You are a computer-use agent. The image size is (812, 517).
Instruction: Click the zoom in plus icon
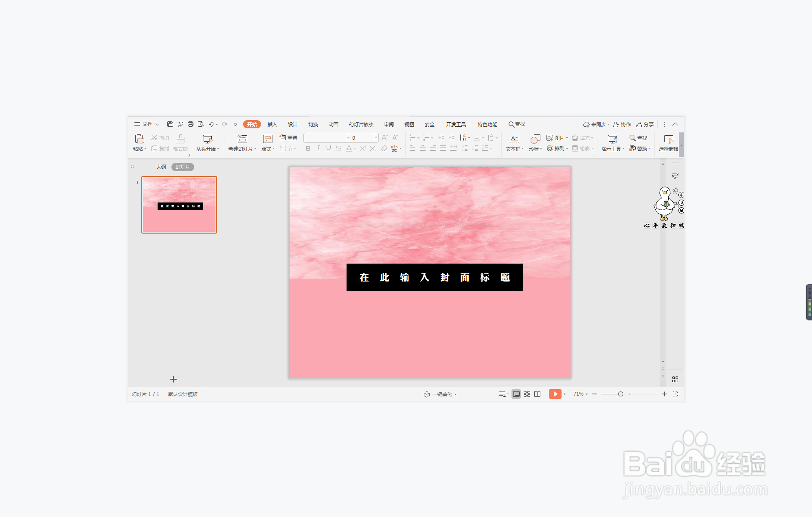coord(665,394)
